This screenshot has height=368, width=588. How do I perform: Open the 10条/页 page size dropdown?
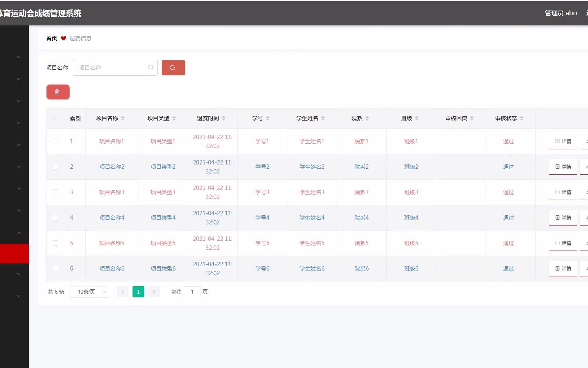[90, 292]
